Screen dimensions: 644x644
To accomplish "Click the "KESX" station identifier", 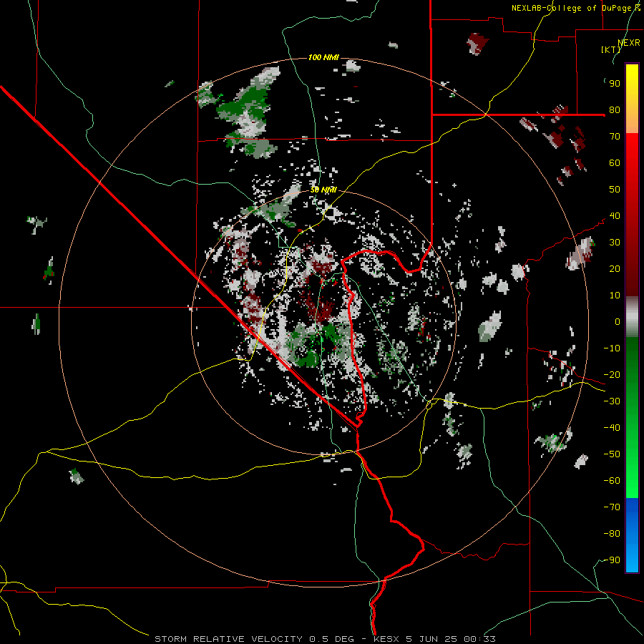I will click(386, 639).
